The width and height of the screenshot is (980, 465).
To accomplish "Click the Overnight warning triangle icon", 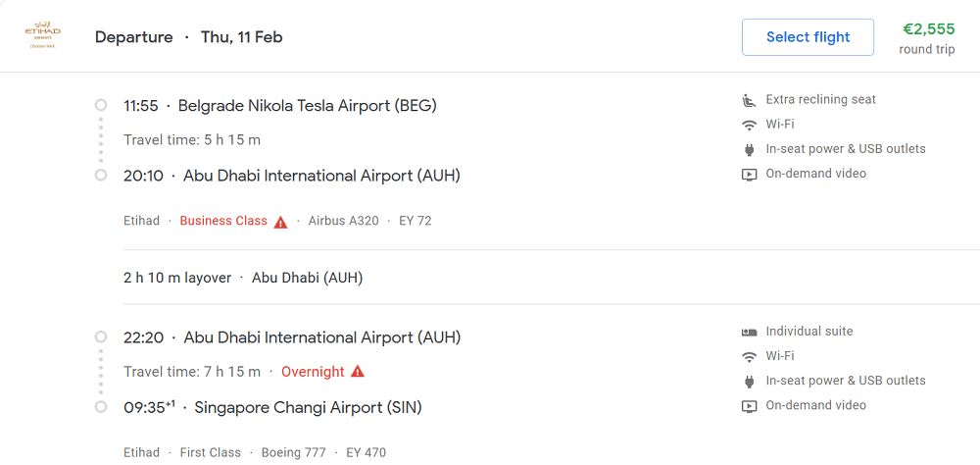I will (357, 372).
